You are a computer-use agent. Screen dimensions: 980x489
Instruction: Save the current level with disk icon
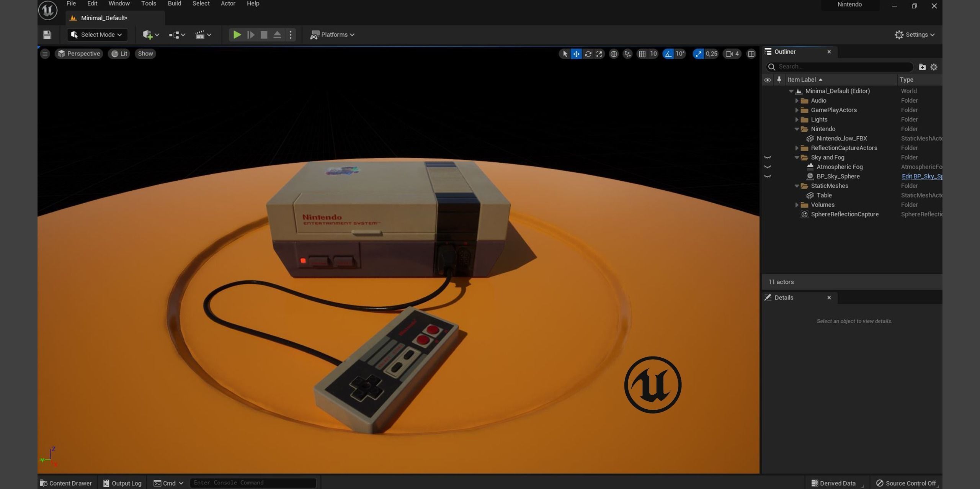[47, 35]
